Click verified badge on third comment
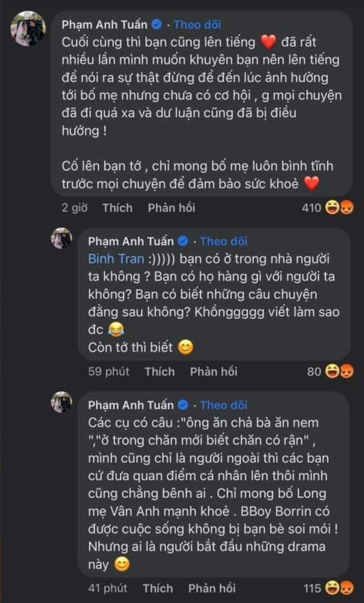This screenshot has height=603, width=364. (183, 405)
